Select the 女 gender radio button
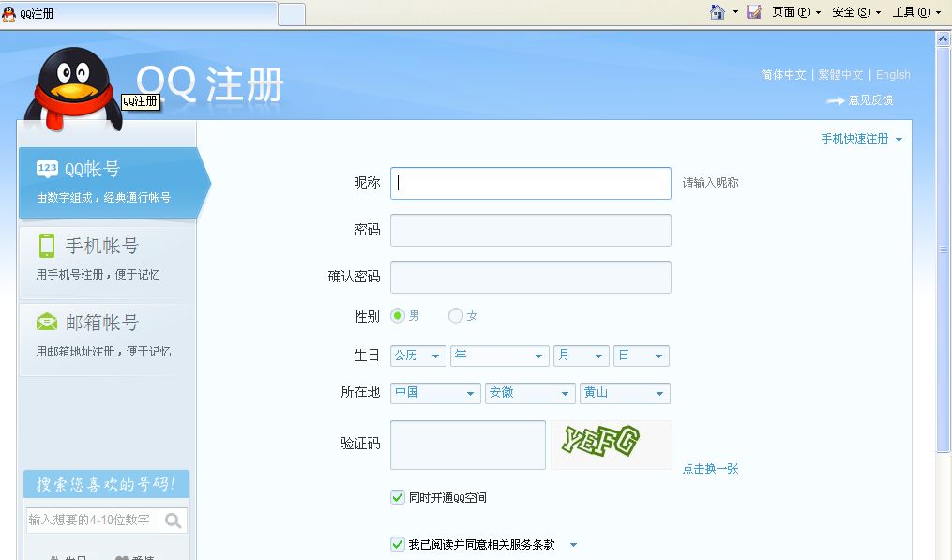The width and height of the screenshot is (952, 560). pos(455,316)
